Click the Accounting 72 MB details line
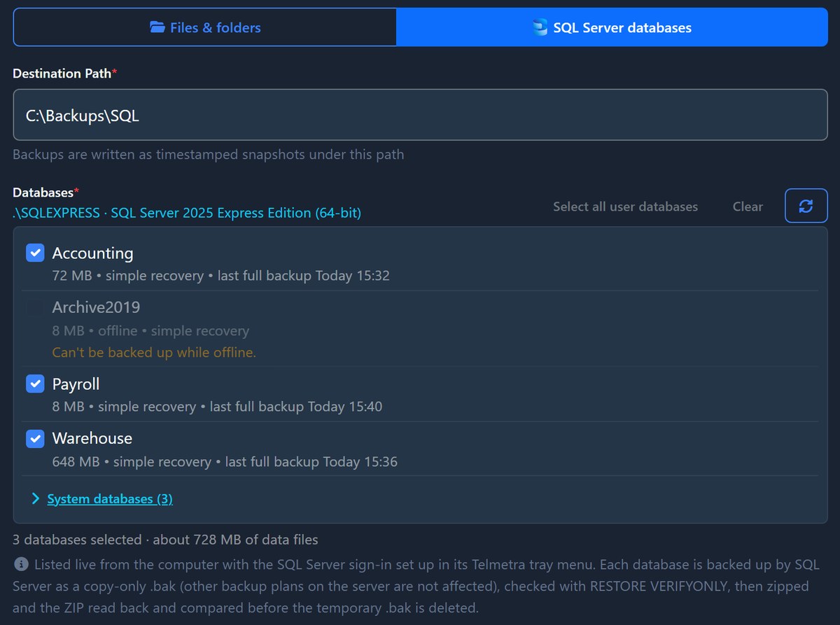 [220, 276]
